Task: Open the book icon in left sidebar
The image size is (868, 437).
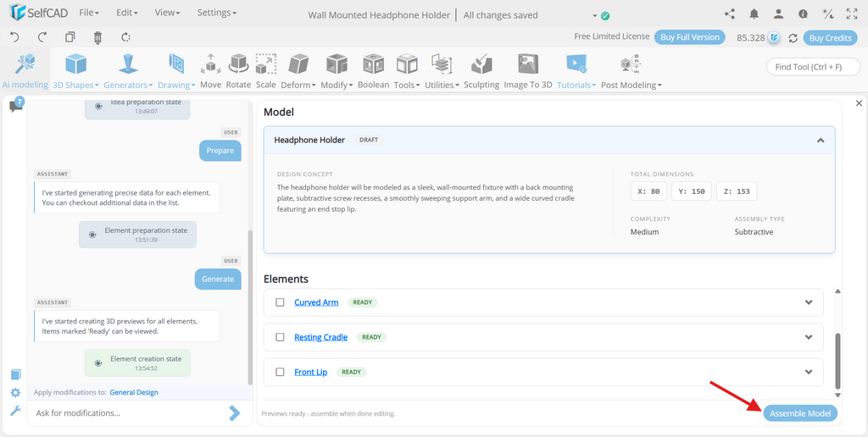Action: [15, 374]
